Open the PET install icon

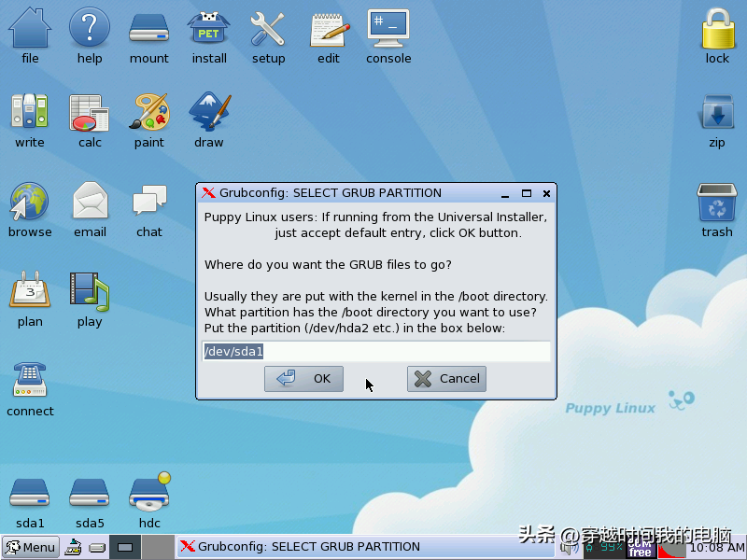point(208,29)
